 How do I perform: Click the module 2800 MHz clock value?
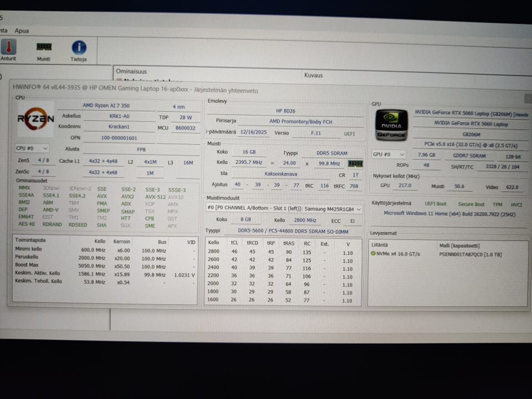point(305,220)
